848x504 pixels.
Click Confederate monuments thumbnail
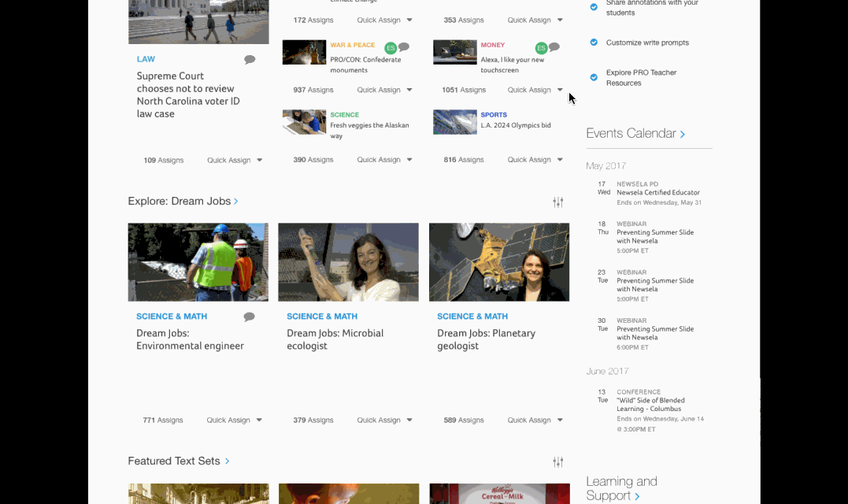point(304,53)
